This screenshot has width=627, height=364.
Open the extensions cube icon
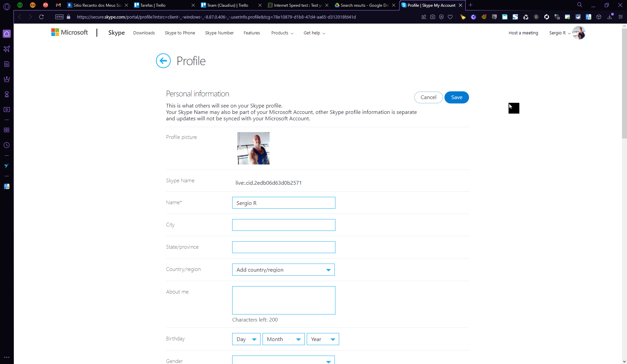coord(599,17)
